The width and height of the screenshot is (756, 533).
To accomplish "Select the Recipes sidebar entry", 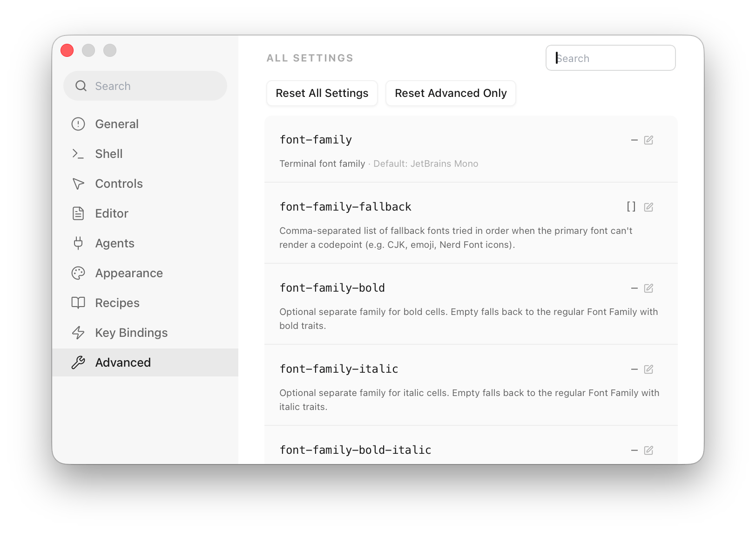I will click(x=145, y=303).
